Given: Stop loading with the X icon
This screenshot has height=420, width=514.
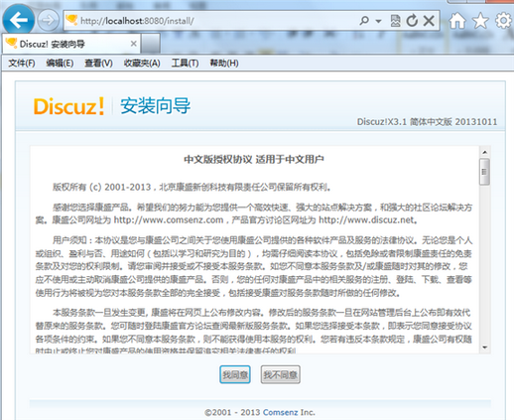Looking at the screenshot, I should 429,21.
